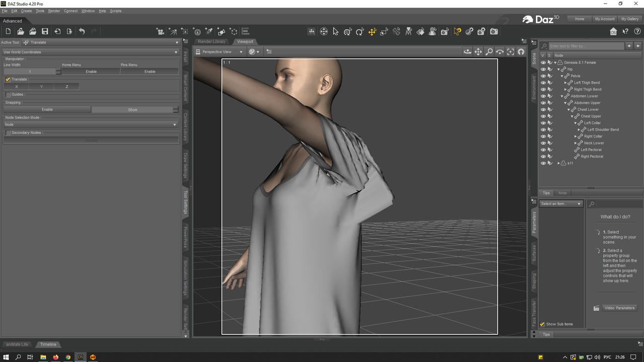Click the scene filter text field
This screenshot has height=362, width=644.
click(x=586, y=46)
